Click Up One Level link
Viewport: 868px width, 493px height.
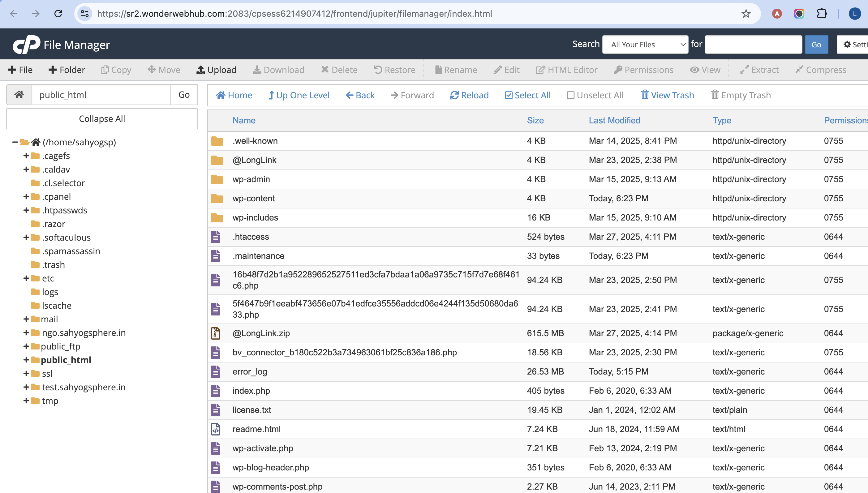(x=299, y=95)
